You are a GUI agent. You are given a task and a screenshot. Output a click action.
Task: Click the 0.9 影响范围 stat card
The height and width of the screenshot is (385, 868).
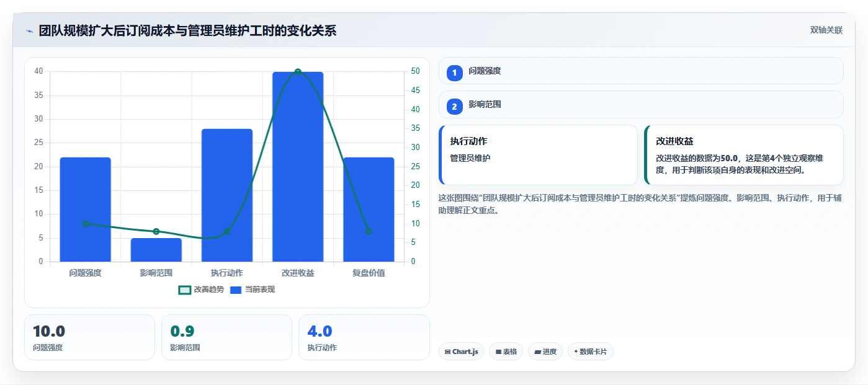tap(226, 337)
